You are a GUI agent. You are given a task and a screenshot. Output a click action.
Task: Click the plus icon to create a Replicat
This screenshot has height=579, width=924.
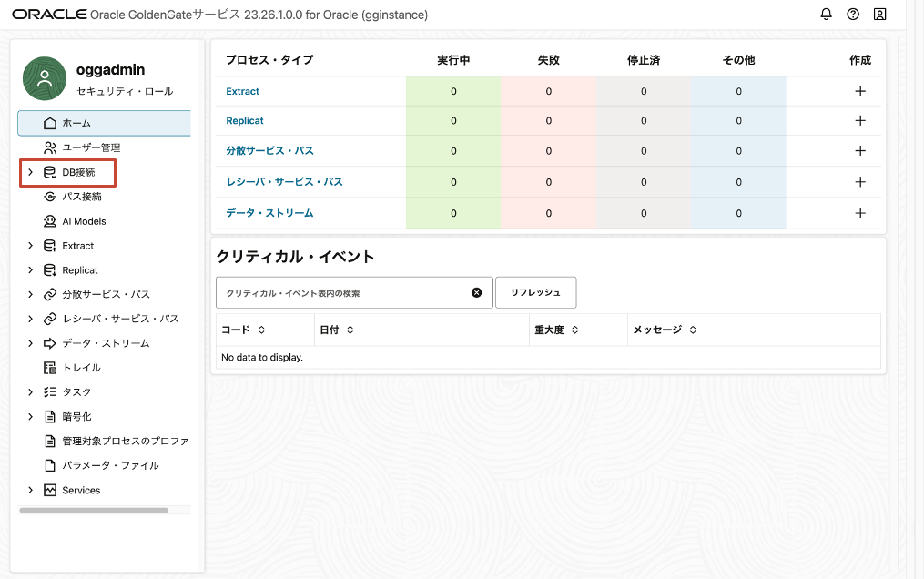[x=859, y=120]
